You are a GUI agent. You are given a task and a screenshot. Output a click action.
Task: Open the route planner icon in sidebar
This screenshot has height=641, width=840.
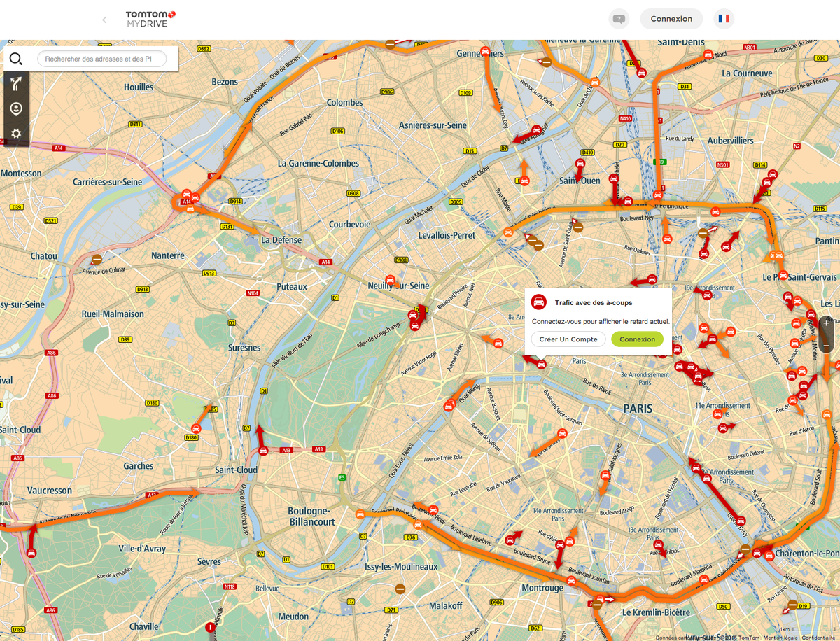(16, 85)
